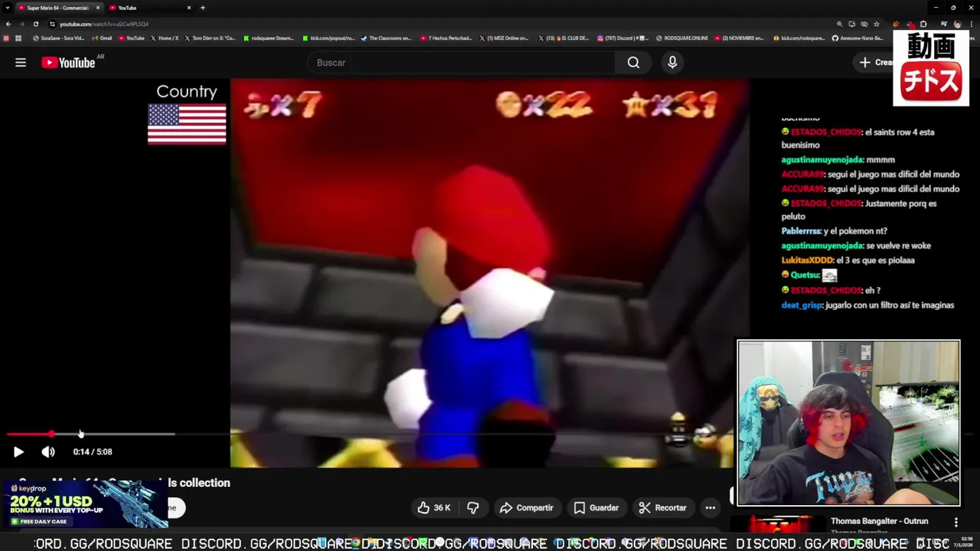Click the keydrop 20% + 1 USD banner
Image resolution: width=980 pixels, height=551 pixels.
click(84, 504)
